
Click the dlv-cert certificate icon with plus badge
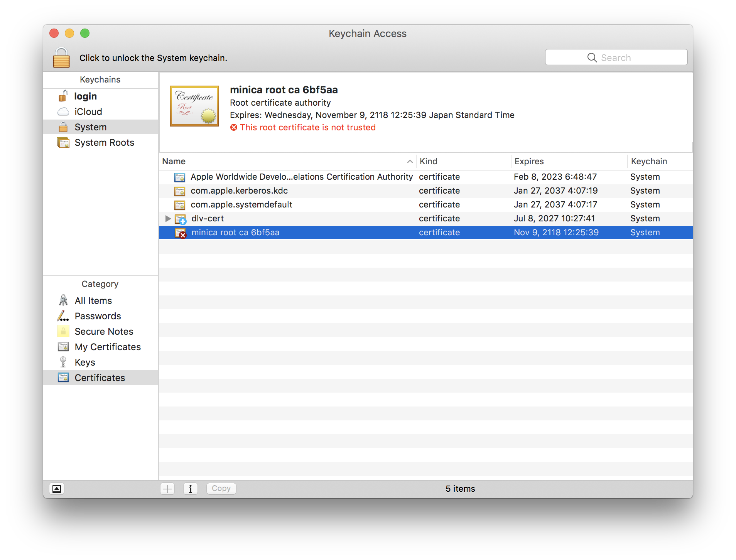[181, 219]
